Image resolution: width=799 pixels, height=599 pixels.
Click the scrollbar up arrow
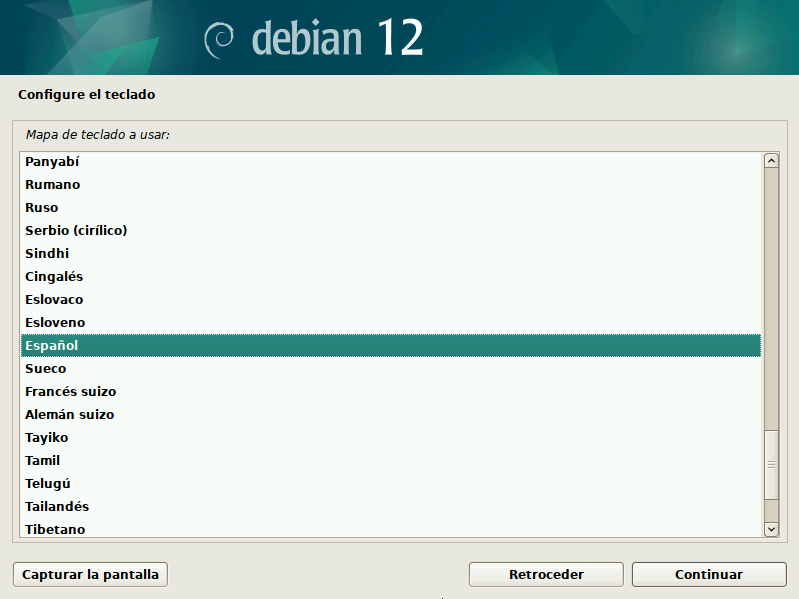point(770,160)
